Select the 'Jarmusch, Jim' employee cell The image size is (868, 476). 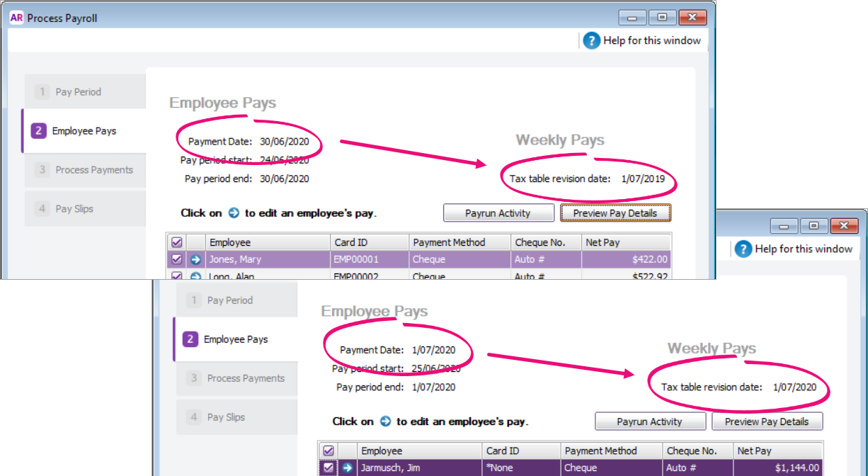pyautogui.click(x=419, y=468)
